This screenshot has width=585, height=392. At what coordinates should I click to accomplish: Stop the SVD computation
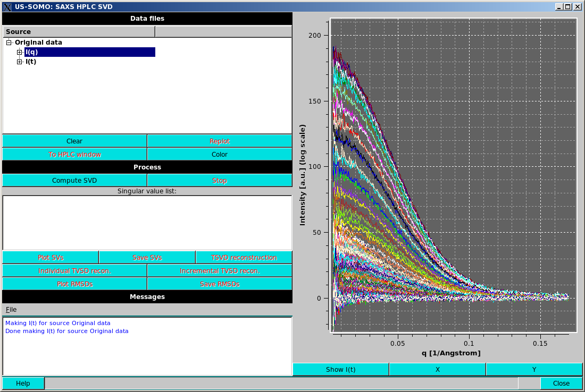219,180
